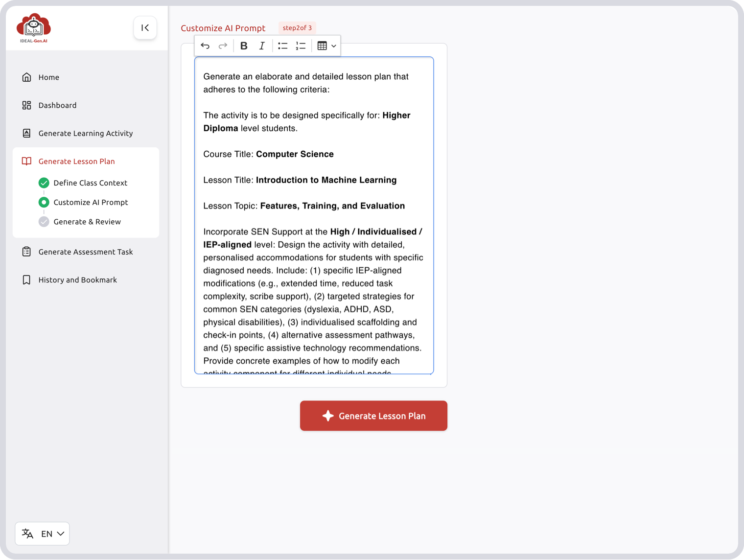Click the text Introduction to Machine Learning
This screenshot has width=744, height=560.
[x=326, y=180]
